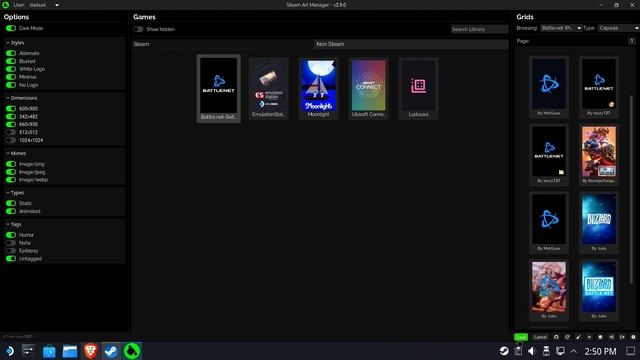Click the round icon right after Cancel
Image resolution: width=640 pixels, height=360 pixels.
point(556,337)
